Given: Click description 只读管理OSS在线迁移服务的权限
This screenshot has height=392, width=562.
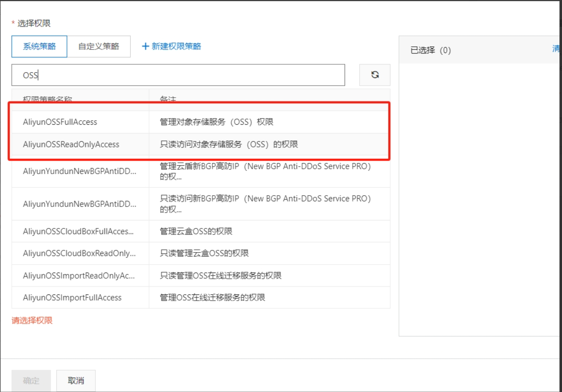Looking at the screenshot, I should 220,276.
